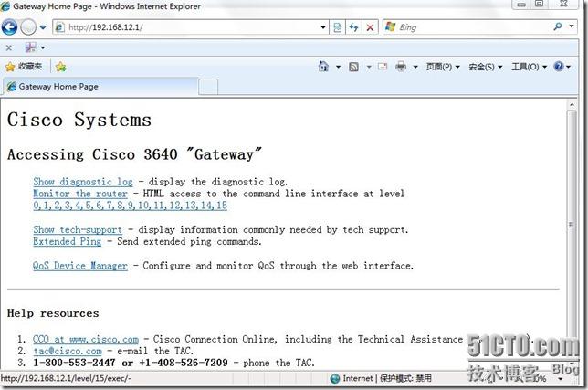
Task: Open the Favorites (收藏夹) star button
Action: [x=24, y=67]
